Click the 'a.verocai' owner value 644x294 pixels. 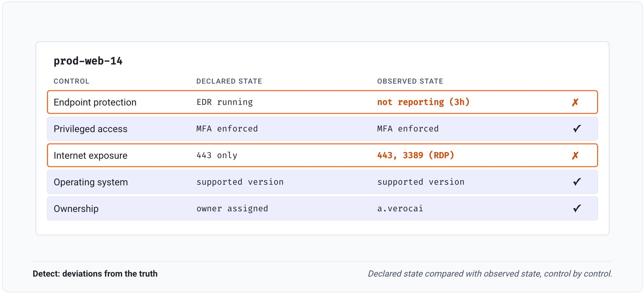point(400,208)
